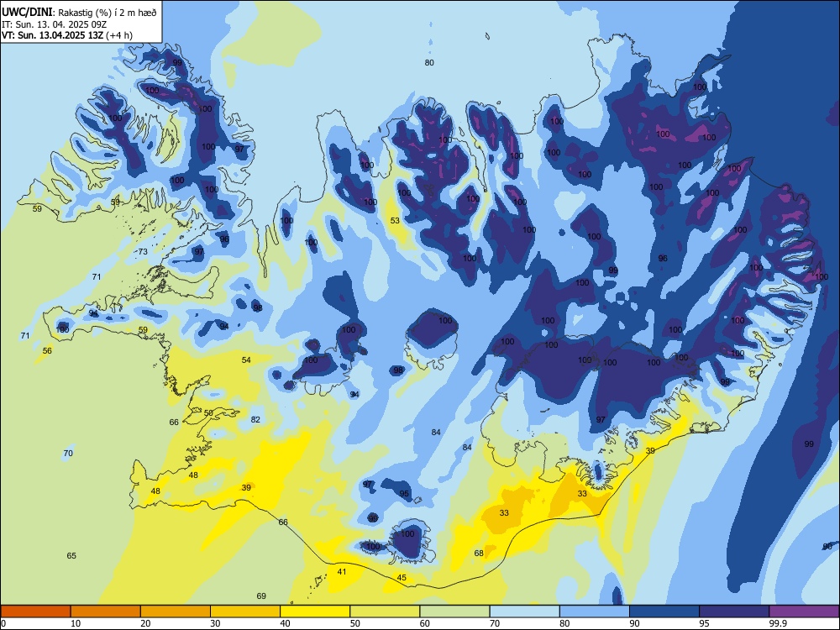Click the '54' humidity value on map
Viewport: 840px width, 630px height.
pos(246,360)
